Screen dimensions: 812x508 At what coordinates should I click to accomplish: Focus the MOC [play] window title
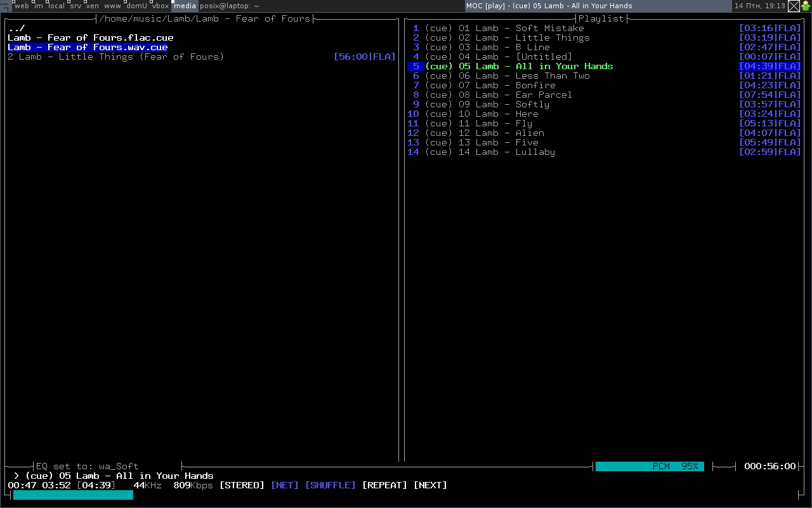click(549, 6)
